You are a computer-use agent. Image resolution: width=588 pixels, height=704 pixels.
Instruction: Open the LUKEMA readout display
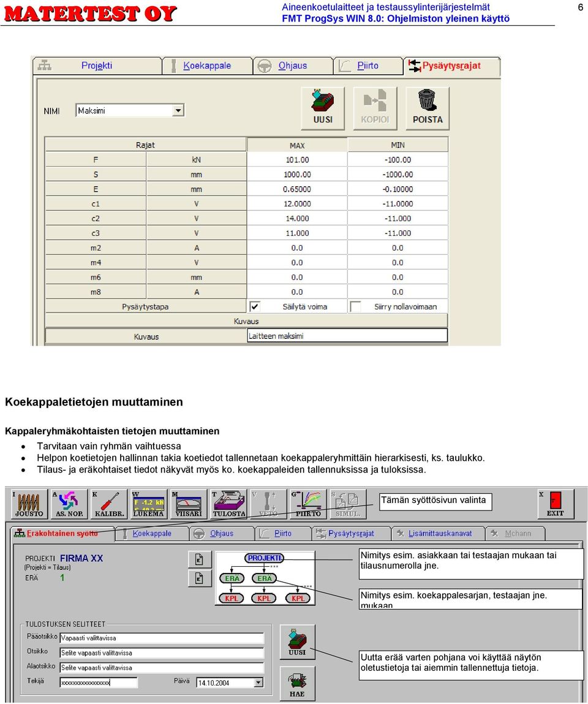pyautogui.click(x=149, y=504)
